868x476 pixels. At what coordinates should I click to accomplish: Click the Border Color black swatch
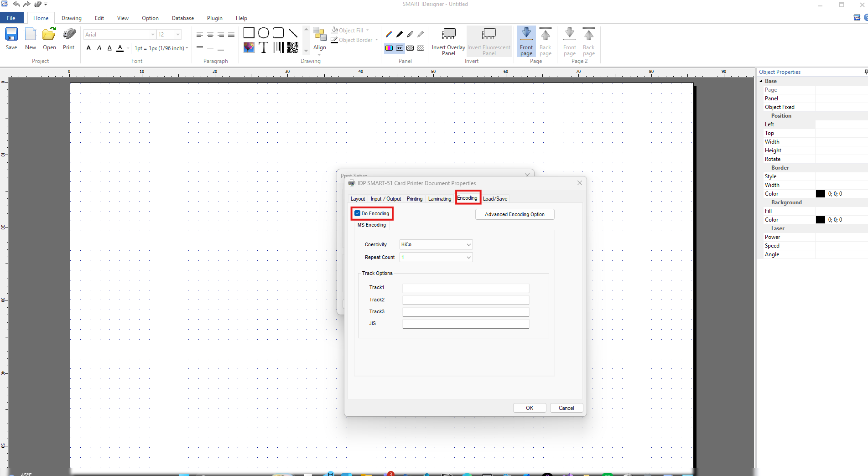pyautogui.click(x=821, y=194)
